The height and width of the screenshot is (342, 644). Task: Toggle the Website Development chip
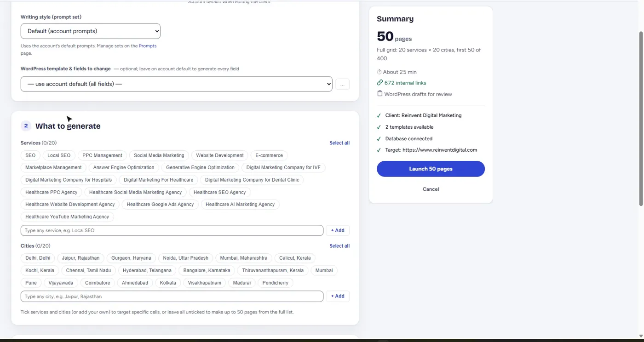pyautogui.click(x=220, y=155)
